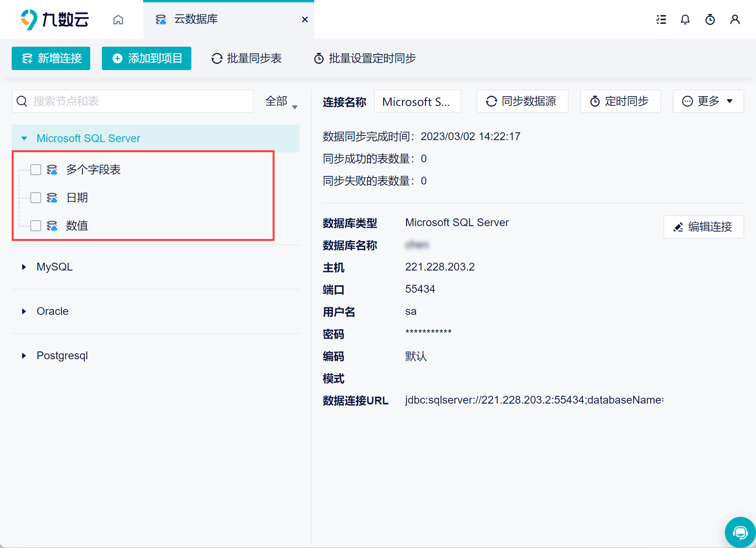Check the 多个字段表 checkbox
756x548 pixels.
36,170
